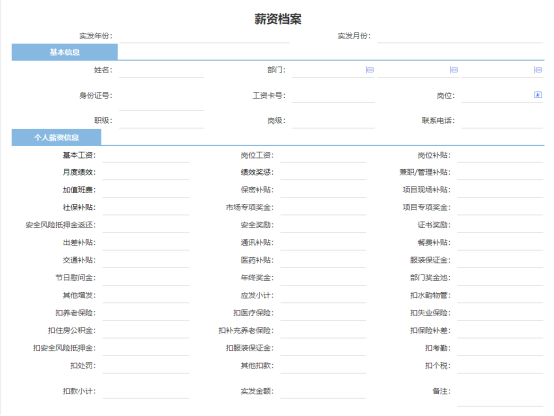Viewport: 554px width, 416px height.
Task: Focus the 扣款小计 field
Action: 146,392
